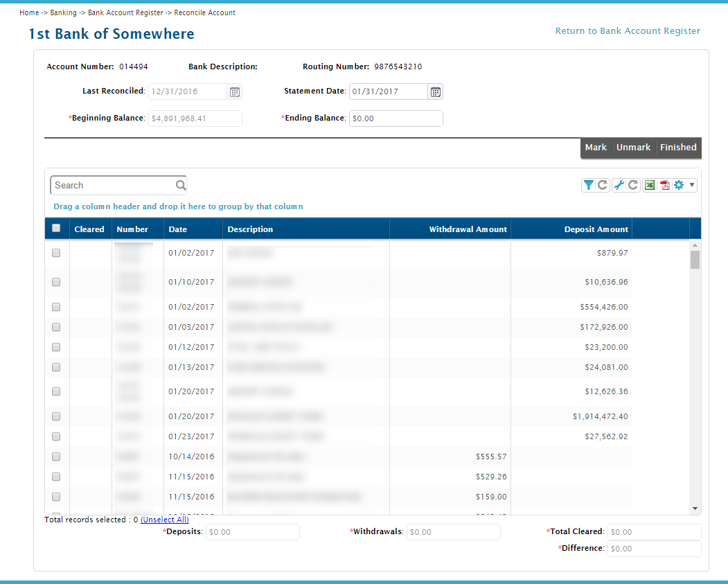Viewport: 728px width, 584px height.
Task: Click the Mark tab button
Action: (x=596, y=148)
